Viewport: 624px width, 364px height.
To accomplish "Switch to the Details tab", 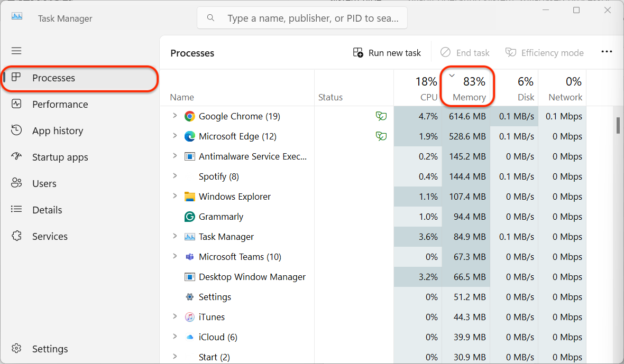I will coord(80,210).
